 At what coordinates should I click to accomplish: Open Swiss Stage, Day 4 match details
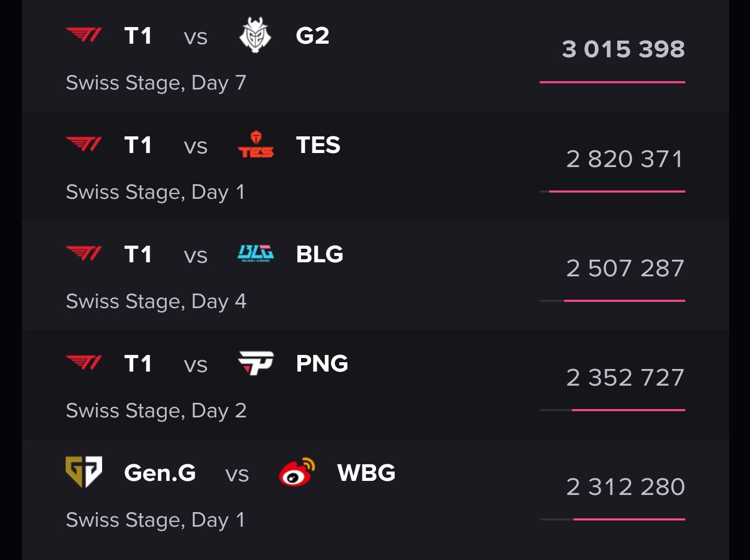[x=156, y=301]
